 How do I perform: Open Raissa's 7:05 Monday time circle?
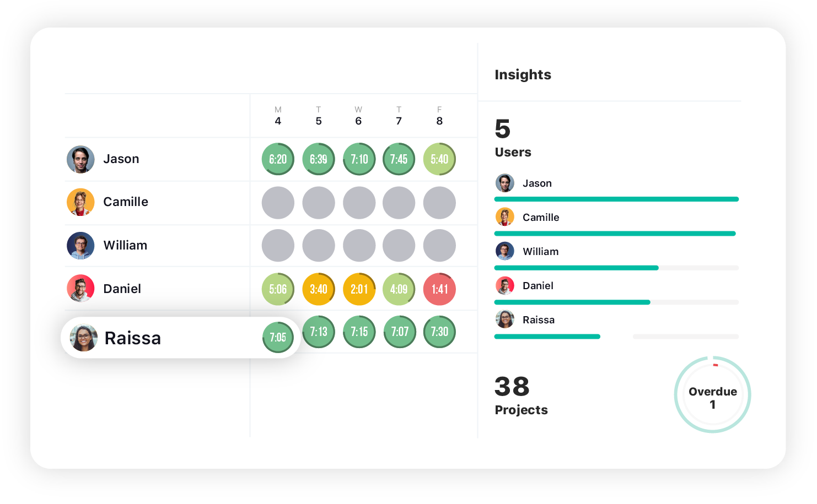click(278, 337)
